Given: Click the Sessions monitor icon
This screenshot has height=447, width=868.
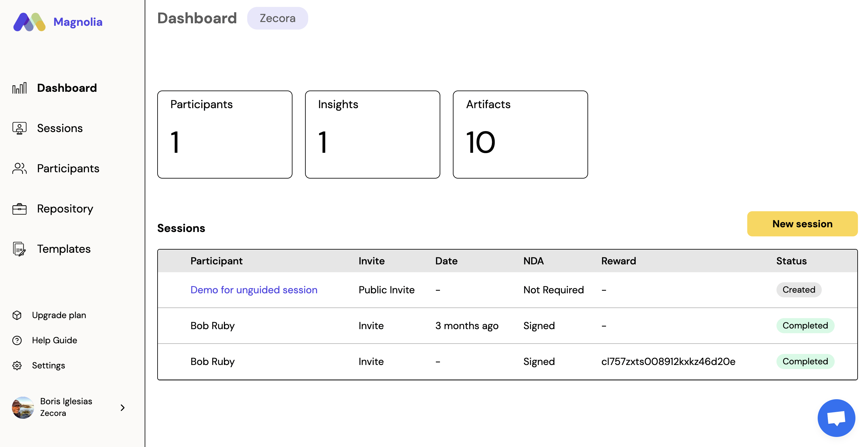Looking at the screenshot, I should (x=19, y=128).
